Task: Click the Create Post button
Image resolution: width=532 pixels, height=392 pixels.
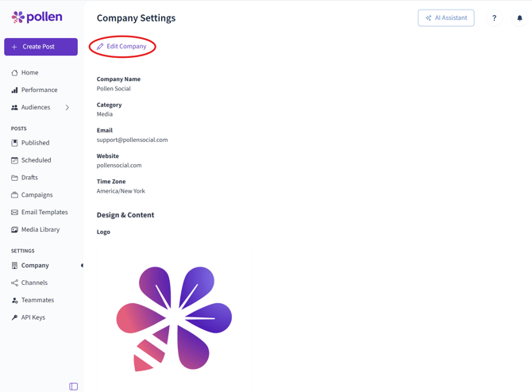Action: click(x=40, y=47)
